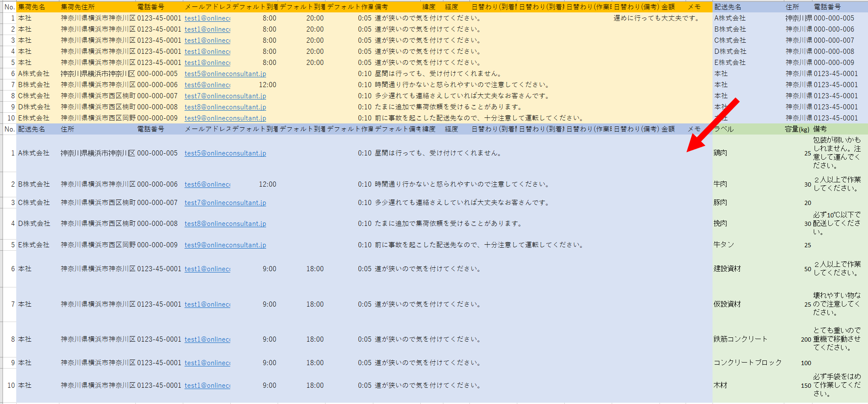Select the コンクリートブロック label cell
Screen dimensions: 868x404
pos(748,363)
